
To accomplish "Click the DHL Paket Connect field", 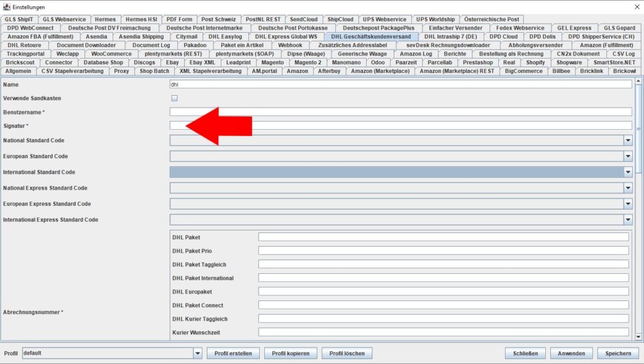I will [443, 305].
